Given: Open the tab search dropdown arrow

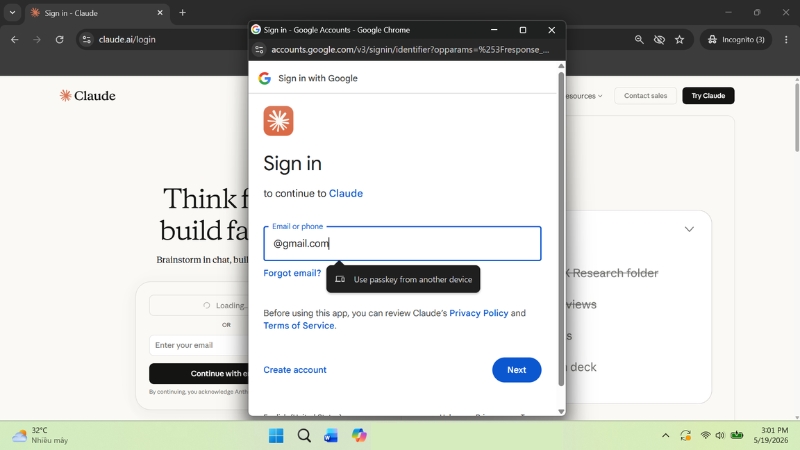Looking at the screenshot, I should pos(12,13).
